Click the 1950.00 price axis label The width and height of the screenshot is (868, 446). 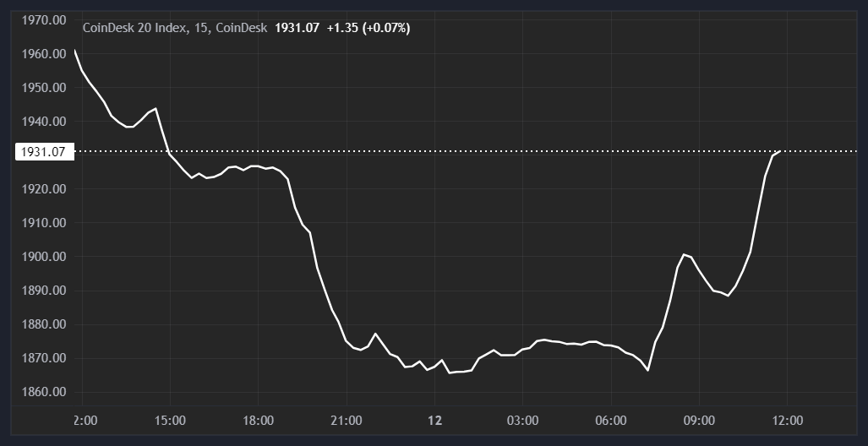coord(44,88)
